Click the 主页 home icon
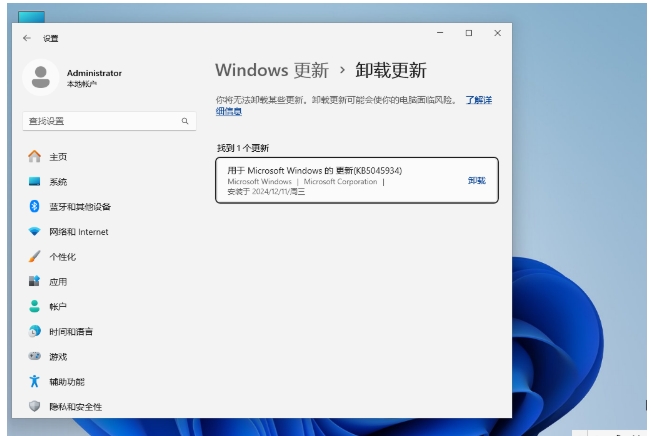 click(x=34, y=157)
